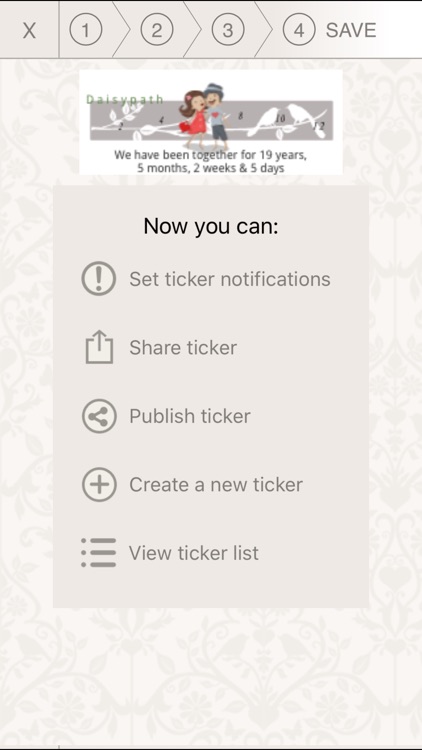The image size is (422, 750).
Task: Go to step 2 circle
Action: pos(156,30)
